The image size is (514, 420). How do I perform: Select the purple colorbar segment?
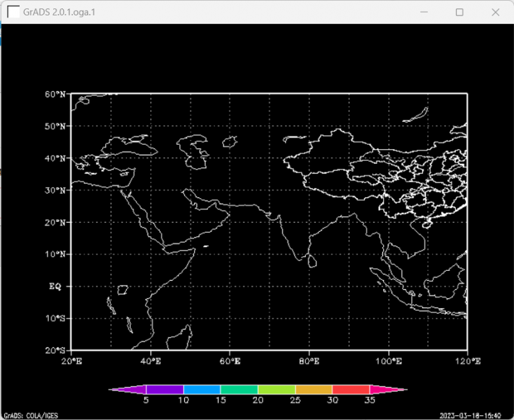tap(165, 389)
